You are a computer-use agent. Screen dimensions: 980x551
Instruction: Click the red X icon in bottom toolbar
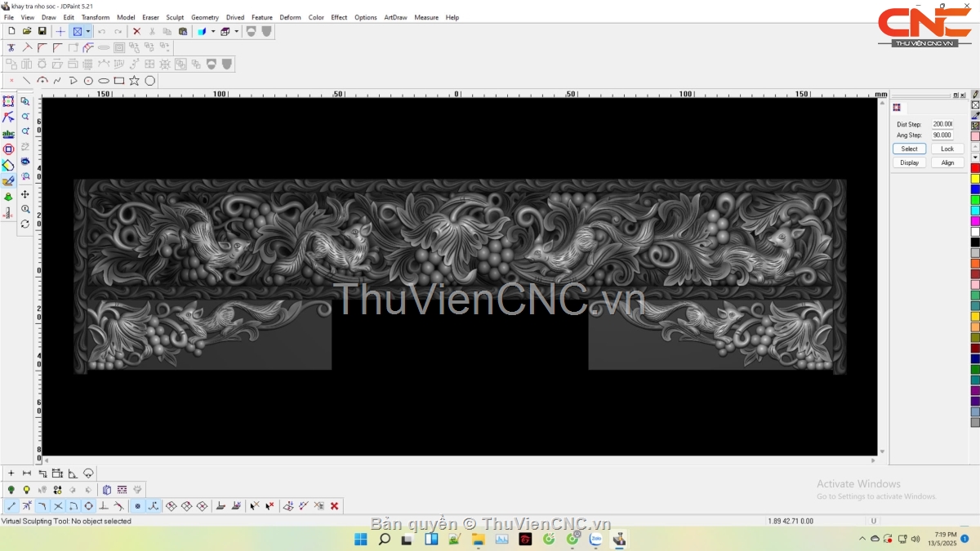tap(334, 506)
